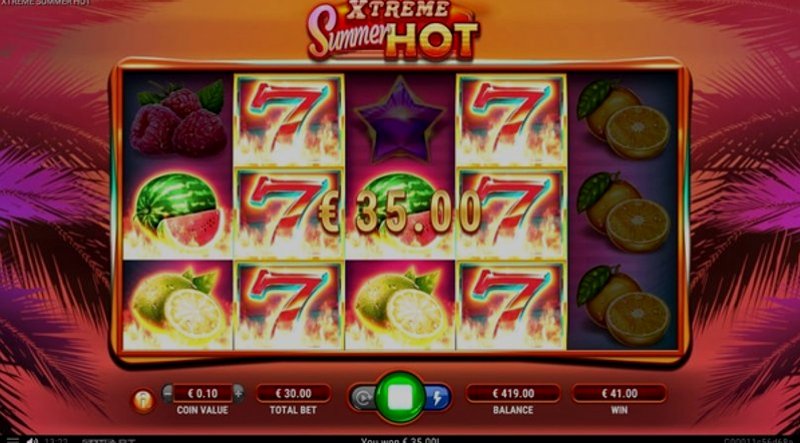Viewport: 800px width, 443px height.
Task: Click the raspberries symbol on first reel
Action: tap(178, 118)
